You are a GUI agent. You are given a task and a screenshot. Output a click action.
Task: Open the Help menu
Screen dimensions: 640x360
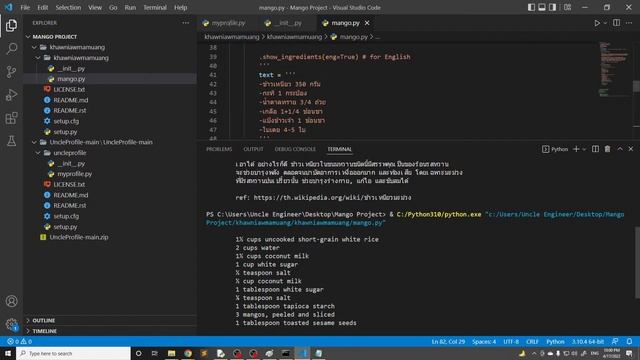180,7
